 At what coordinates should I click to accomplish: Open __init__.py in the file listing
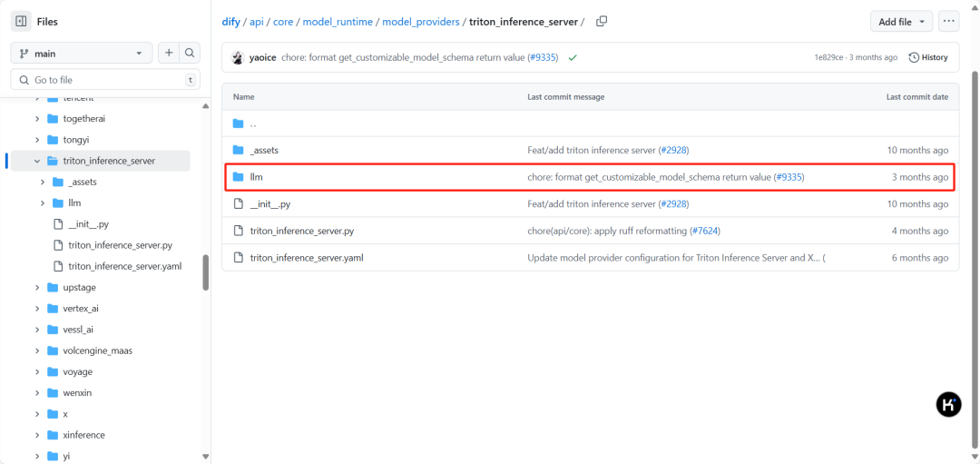pos(272,204)
